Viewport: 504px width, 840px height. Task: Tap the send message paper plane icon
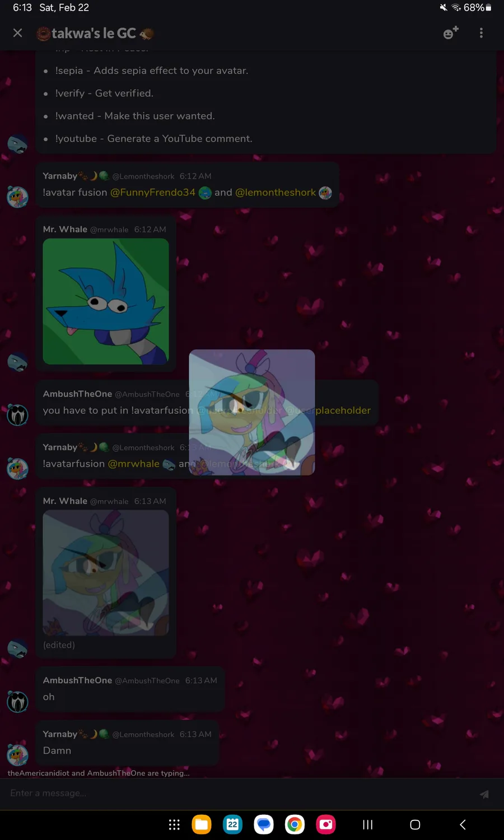click(484, 794)
